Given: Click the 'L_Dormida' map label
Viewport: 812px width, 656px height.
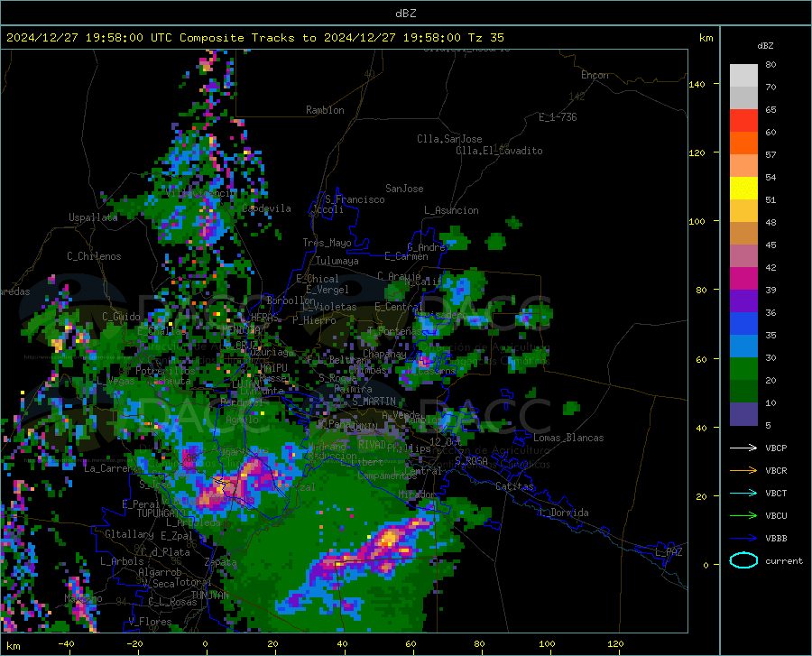Looking at the screenshot, I should [x=563, y=513].
